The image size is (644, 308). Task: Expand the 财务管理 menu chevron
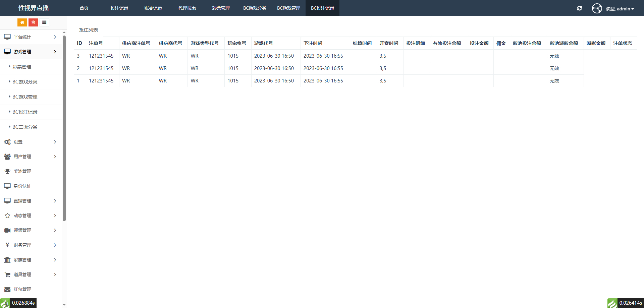pos(55,245)
